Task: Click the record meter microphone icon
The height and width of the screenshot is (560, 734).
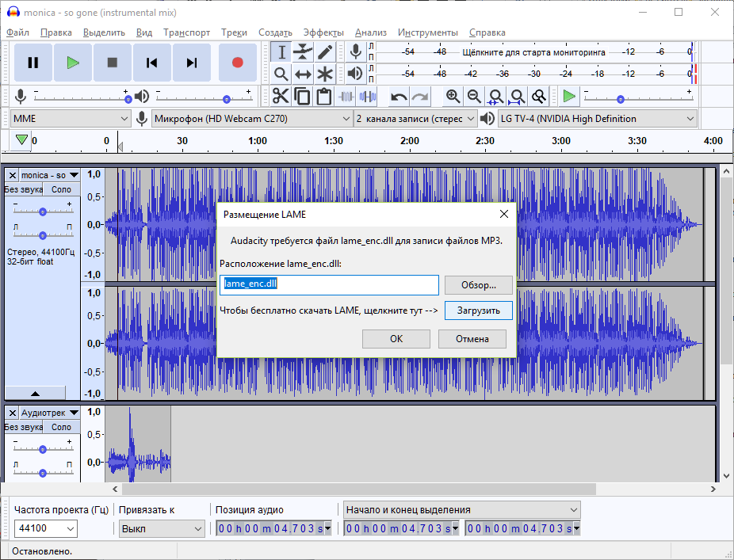Action: coord(356,52)
